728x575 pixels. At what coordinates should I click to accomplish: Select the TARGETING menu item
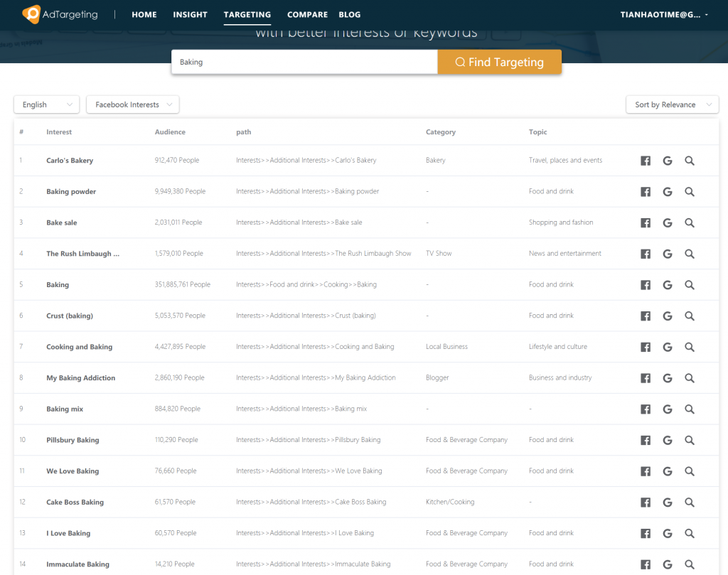[247, 14]
